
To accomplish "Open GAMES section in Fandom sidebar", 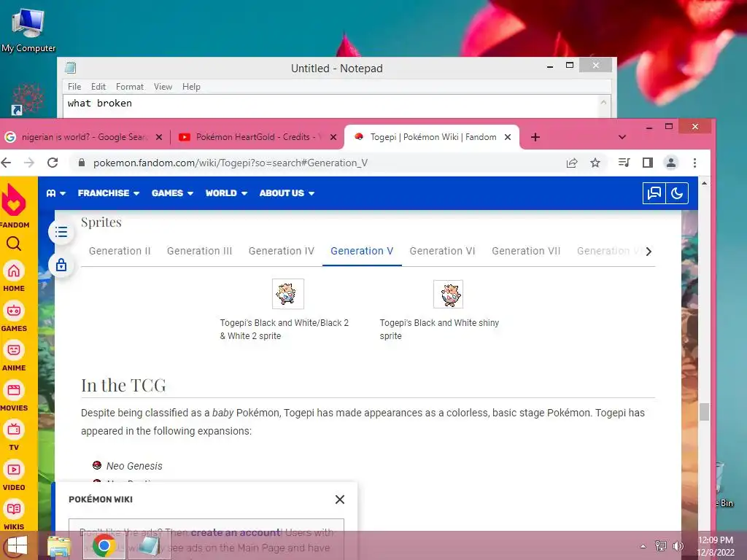I will pyautogui.click(x=14, y=316).
